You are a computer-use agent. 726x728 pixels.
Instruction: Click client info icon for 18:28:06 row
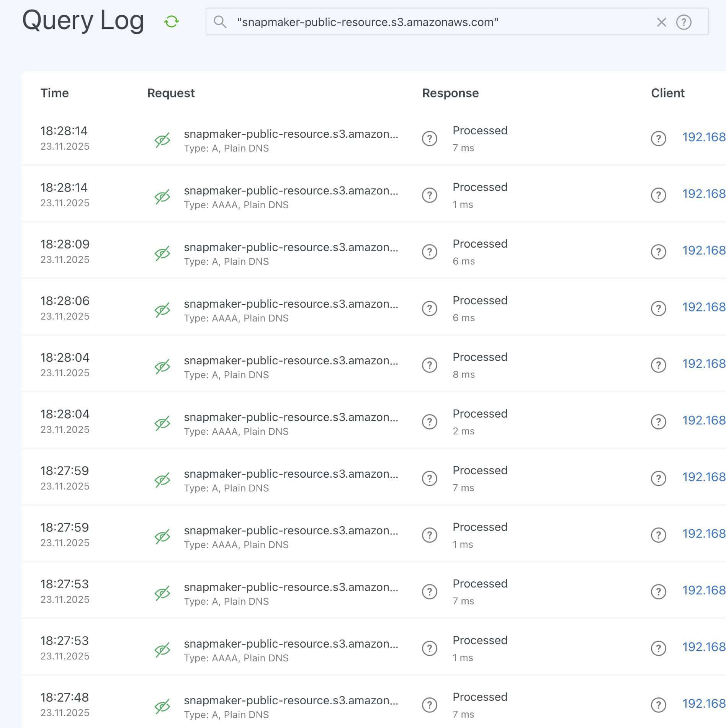658,309
